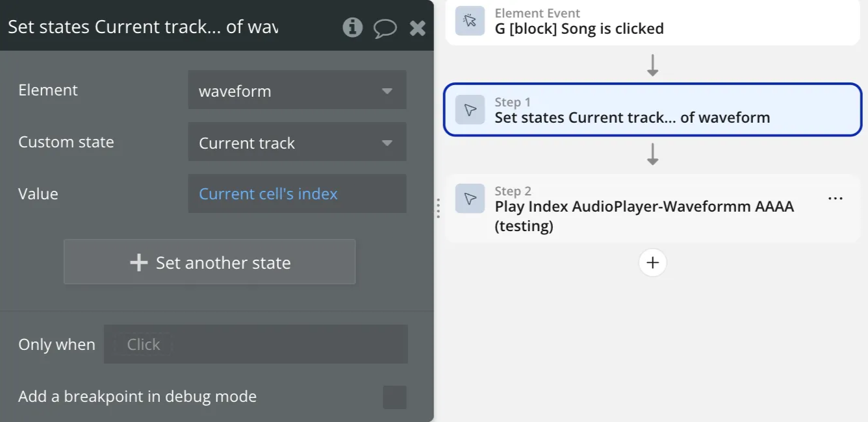Edit the Value expression Current cell's index
Image resolution: width=868 pixels, height=422 pixels.
click(x=268, y=194)
